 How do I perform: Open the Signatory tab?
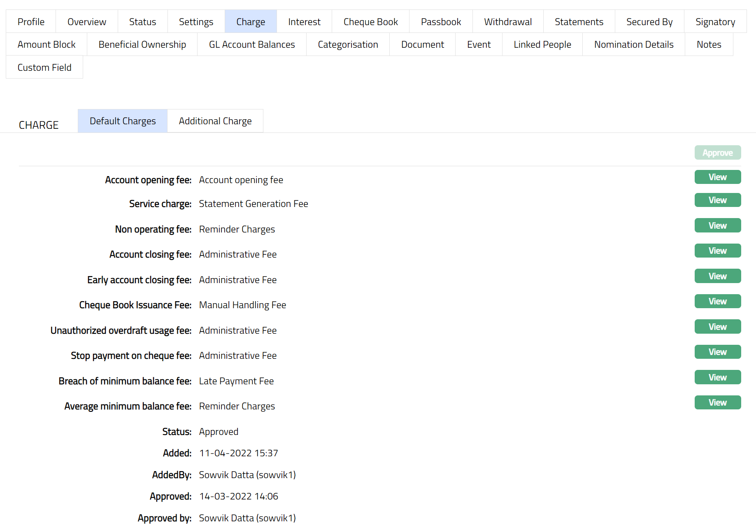click(715, 22)
